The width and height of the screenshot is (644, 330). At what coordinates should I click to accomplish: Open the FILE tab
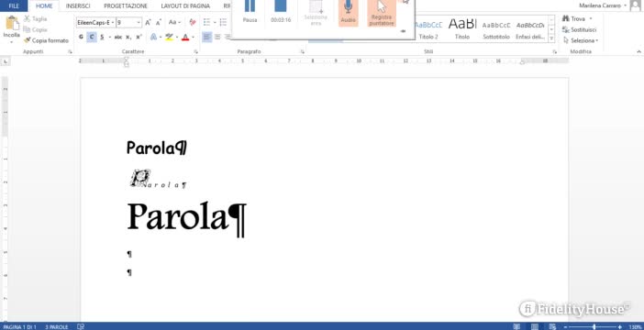[x=14, y=5]
